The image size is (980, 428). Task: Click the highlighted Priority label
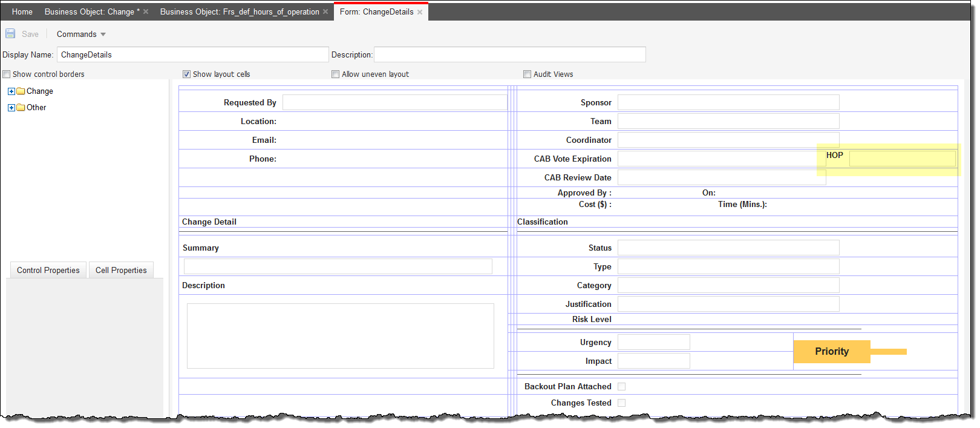pyautogui.click(x=831, y=352)
